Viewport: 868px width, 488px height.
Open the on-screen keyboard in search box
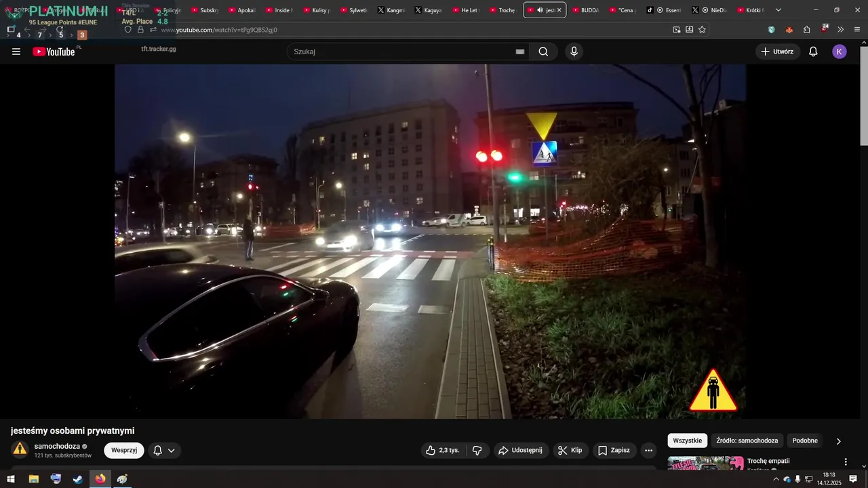coord(520,52)
